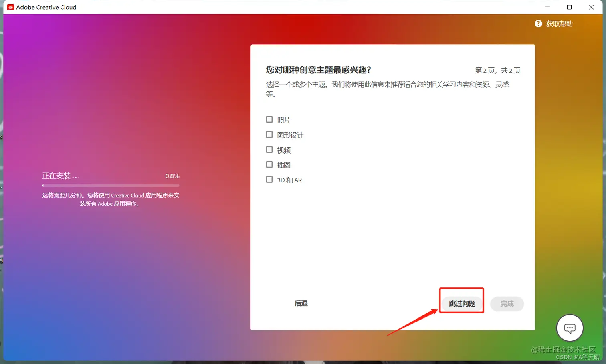Minimize the Adobe Creative Cloud window
Screen dimensions: 606x364
[547, 7]
